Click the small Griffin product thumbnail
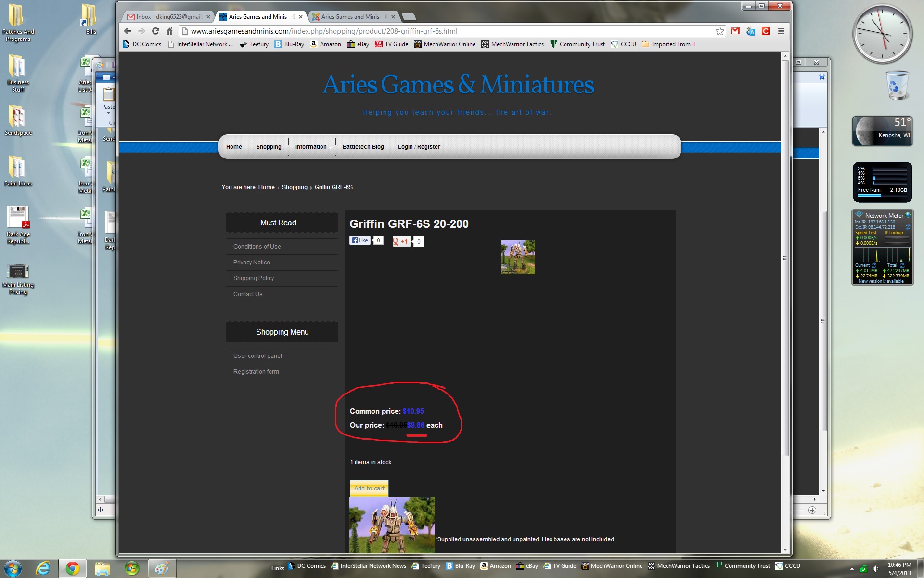 [518, 257]
